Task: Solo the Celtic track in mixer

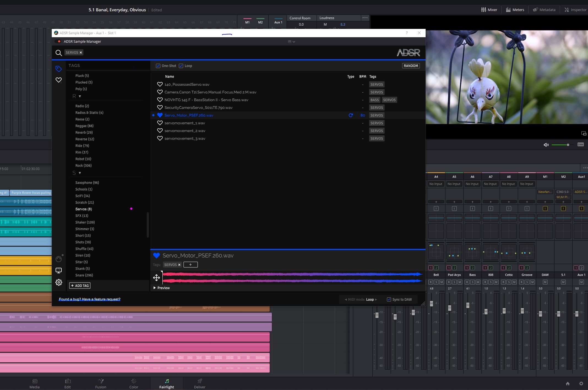Action: (x=509, y=282)
